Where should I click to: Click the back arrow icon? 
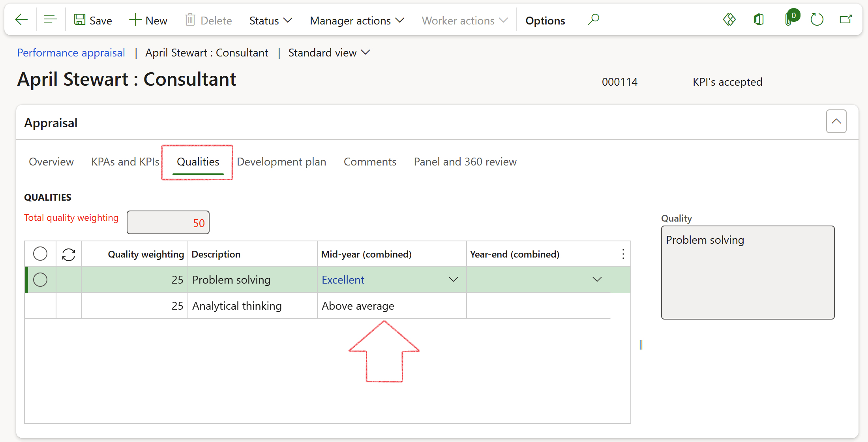pos(21,20)
